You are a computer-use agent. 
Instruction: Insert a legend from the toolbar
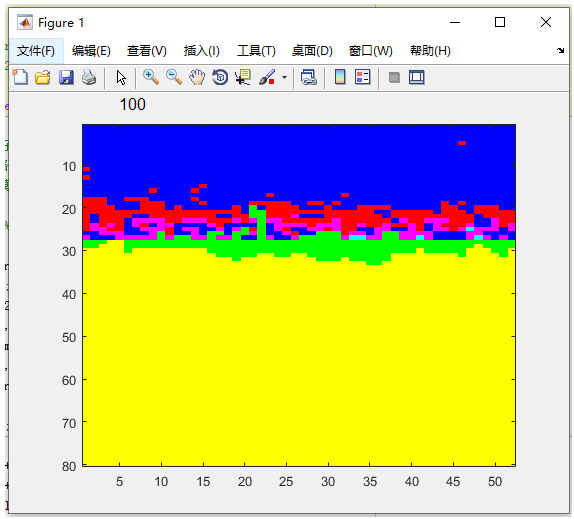pyautogui.click(x=362, y=77)
